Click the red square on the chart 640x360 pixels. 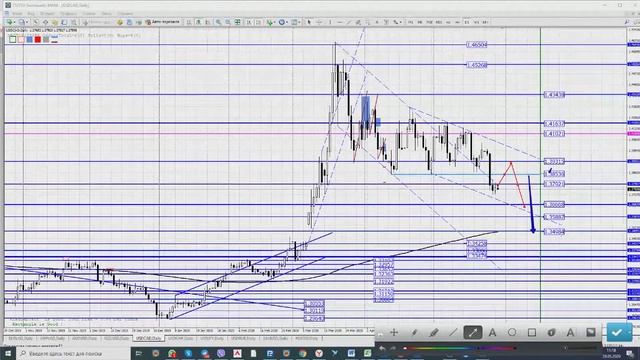click(x=38, y=39)
